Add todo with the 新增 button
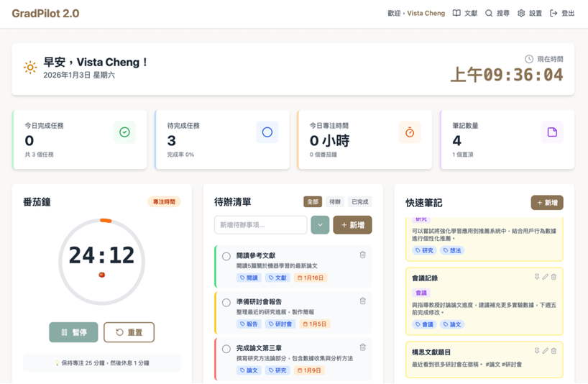Screen dimensions: 588x384 coord(352,225)
